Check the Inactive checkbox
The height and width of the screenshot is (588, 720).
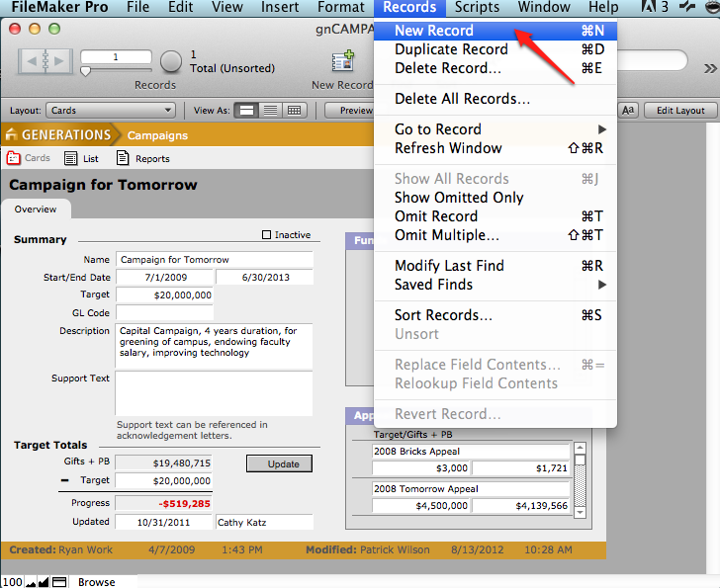pyautogui.click(x=266, y=235)
